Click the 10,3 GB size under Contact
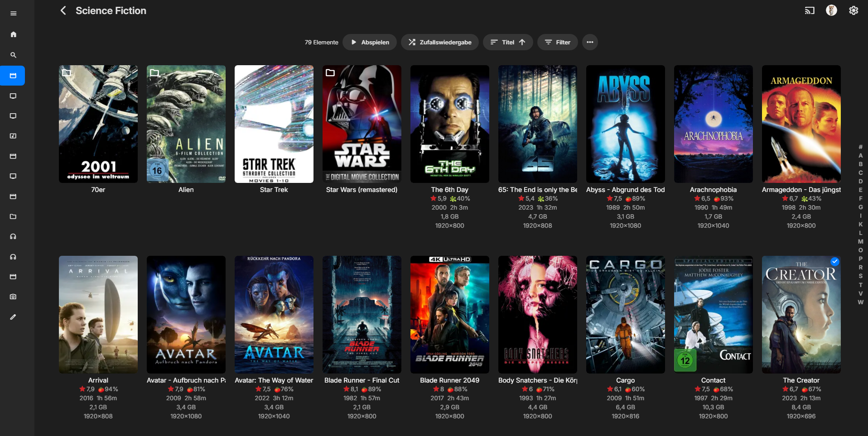 tap(714, 407)
